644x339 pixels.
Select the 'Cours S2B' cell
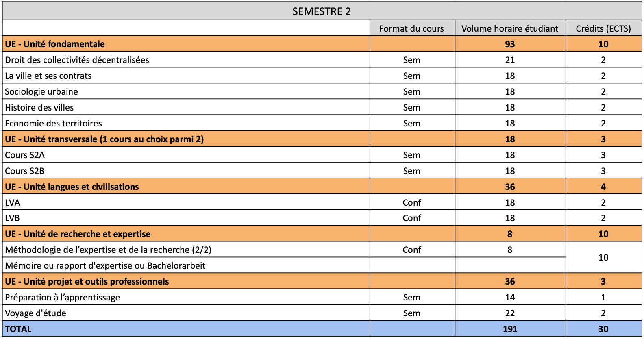tap(25, 171)
